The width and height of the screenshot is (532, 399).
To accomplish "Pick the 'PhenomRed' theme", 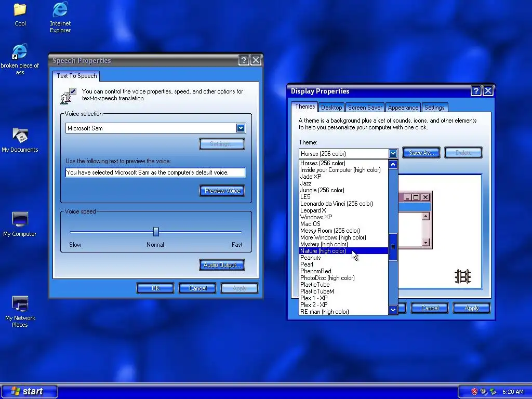I will (x=344, y=271).
